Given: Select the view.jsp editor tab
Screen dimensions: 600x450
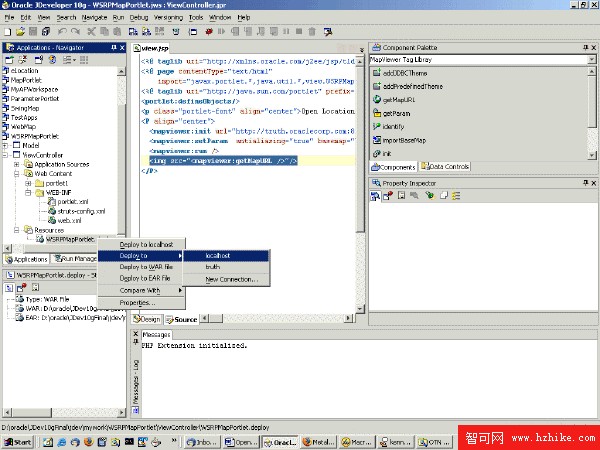Looking at the screenshot, I should pos(151,48).
